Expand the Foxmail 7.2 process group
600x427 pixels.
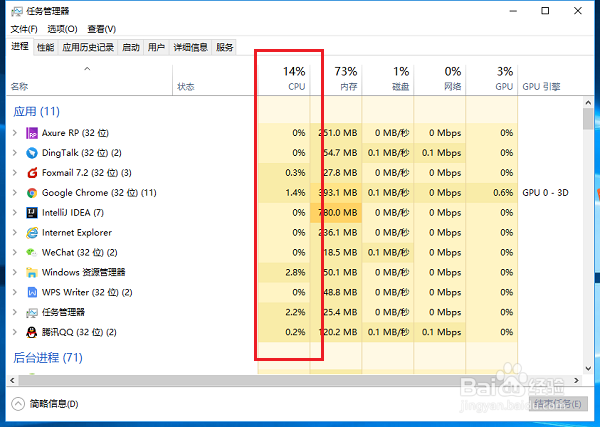pos(15,173)
